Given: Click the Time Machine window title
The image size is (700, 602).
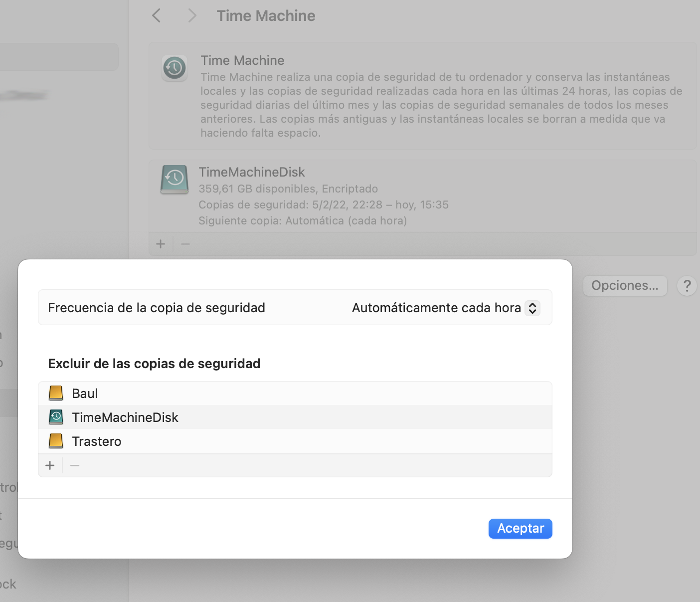Looking at the screenshot, I should 266,15.
